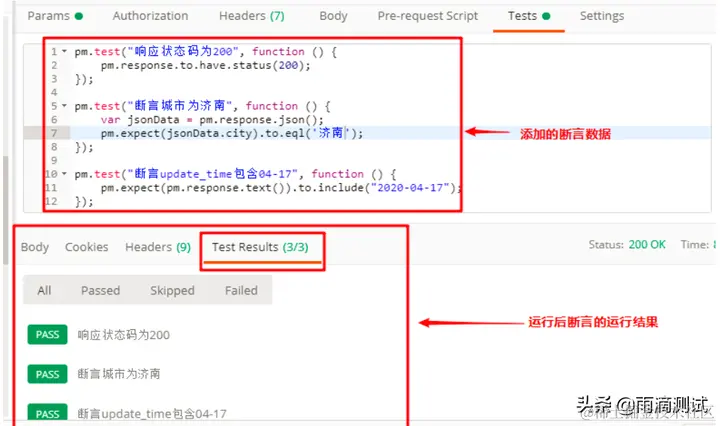Viewport: 720px width, 426px height.
Task: Click the left vertical scrollbar
Action: 6,211
